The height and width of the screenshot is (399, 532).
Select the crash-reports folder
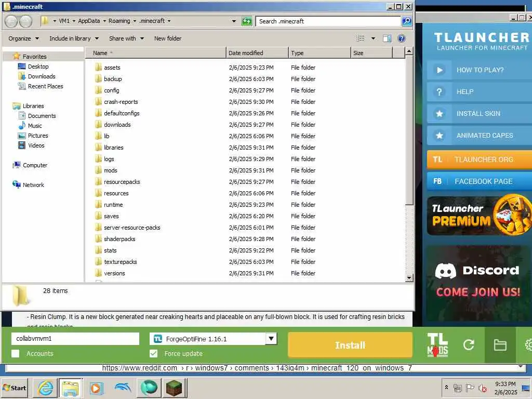(121, 102)
